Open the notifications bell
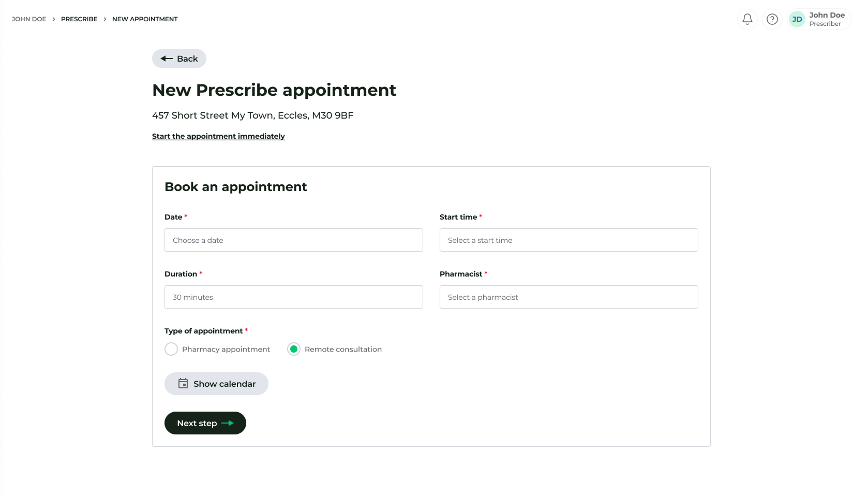The width and height of the screenshot is (868, 495). click(747, 19)
